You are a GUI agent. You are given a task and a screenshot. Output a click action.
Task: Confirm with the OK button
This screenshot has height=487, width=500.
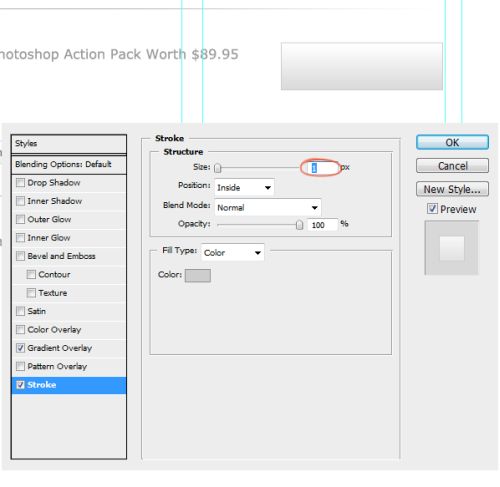[x=452, y=142]
